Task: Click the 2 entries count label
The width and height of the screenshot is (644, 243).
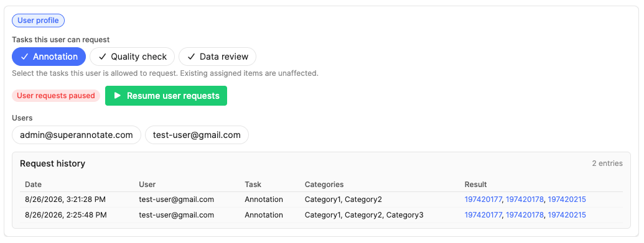Action: [607, 163]
